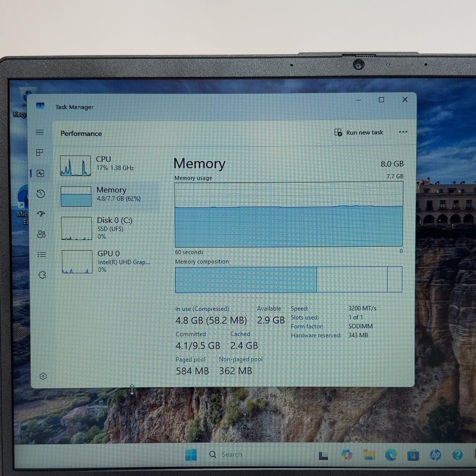Viewport: 476px width, 476px height.
Task: Open the Services puzzle icon
Action: tap(42, 275)
